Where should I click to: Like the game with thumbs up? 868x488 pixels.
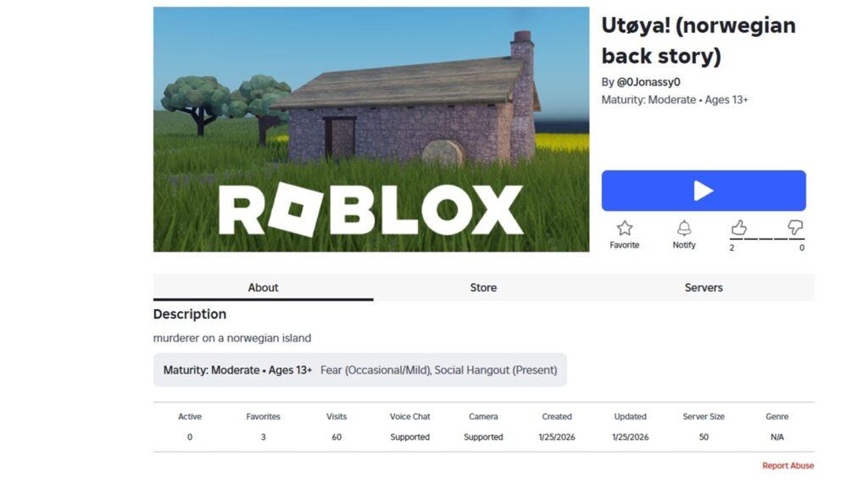(739, 227)
